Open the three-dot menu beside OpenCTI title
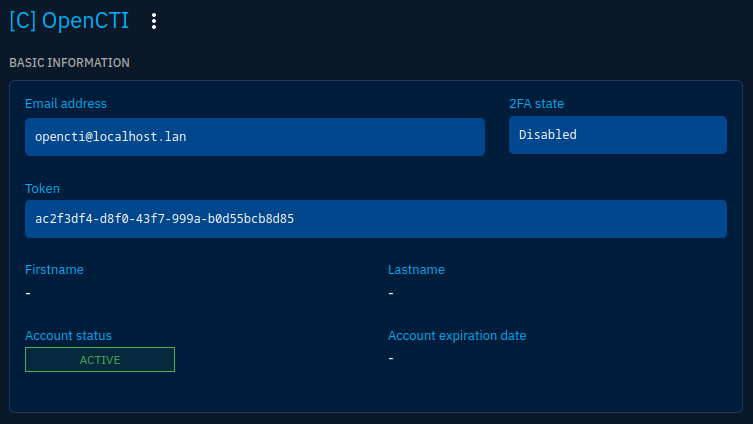 point(153,21)
